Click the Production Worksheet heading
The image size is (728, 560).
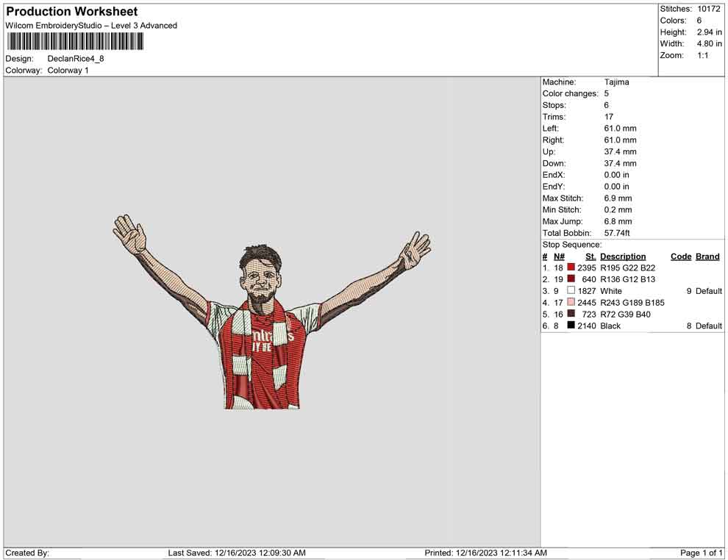click(x=72, y=12)
